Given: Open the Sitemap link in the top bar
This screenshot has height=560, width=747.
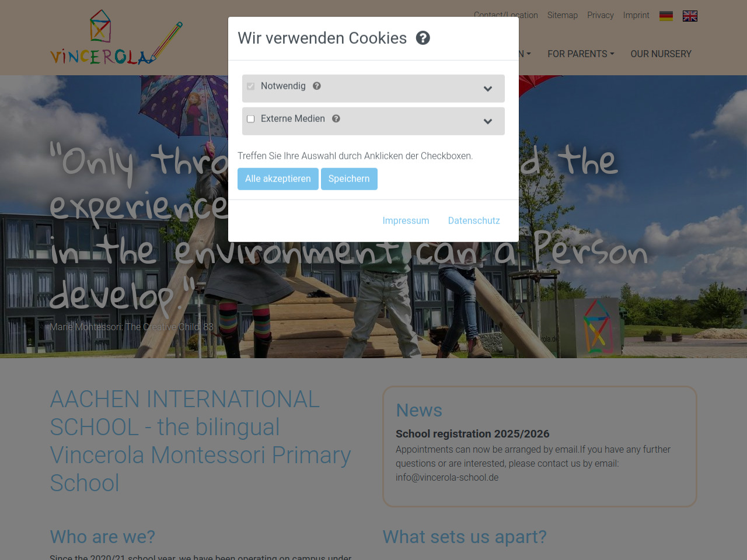Looking at the screenshot, I should [x=563, y=15].
